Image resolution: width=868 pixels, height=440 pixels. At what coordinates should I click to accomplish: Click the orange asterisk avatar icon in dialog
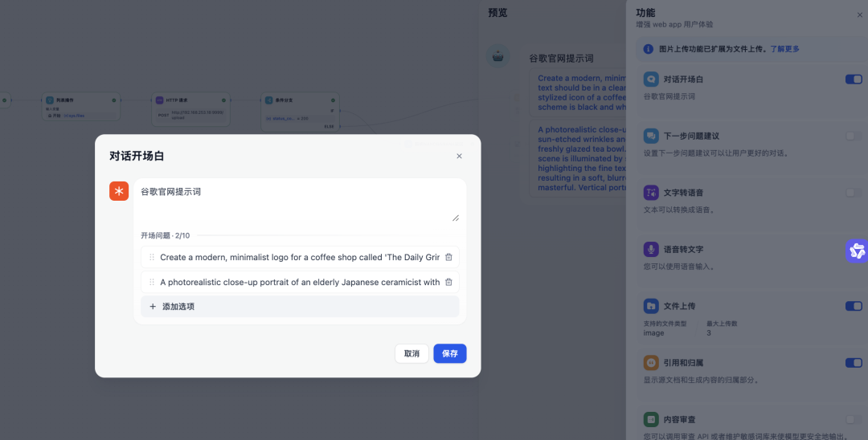tap(119, 191)
